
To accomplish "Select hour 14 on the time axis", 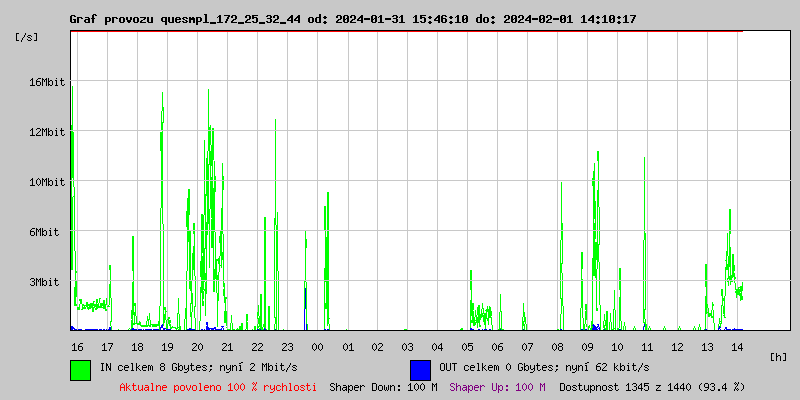I will click(x=737, y=347).
